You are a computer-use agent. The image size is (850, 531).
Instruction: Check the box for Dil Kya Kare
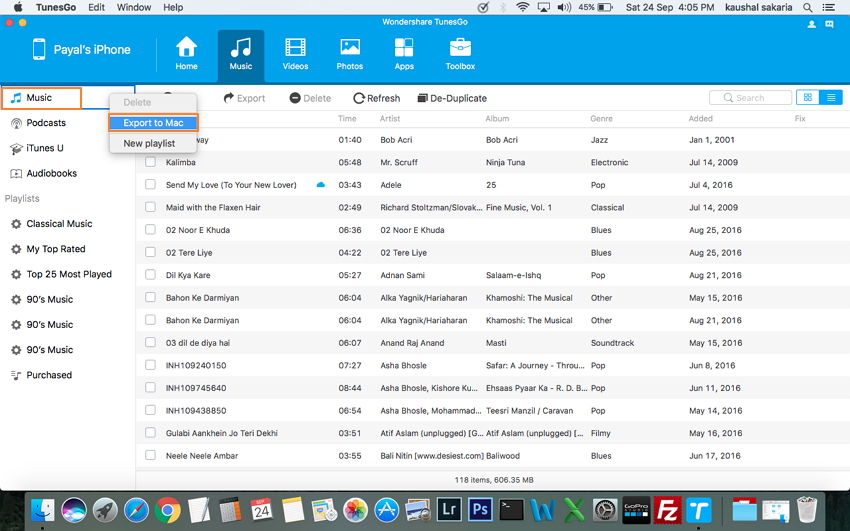[x=150, y=275]
